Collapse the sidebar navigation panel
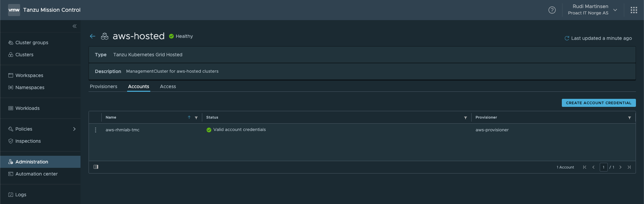This screenshot has width=644, height=204. pos(74,26)
